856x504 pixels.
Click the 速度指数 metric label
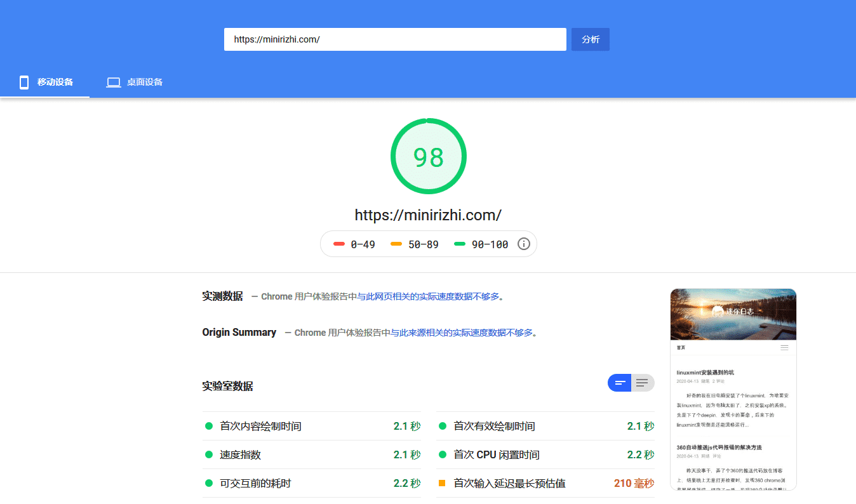pos(240,454)
